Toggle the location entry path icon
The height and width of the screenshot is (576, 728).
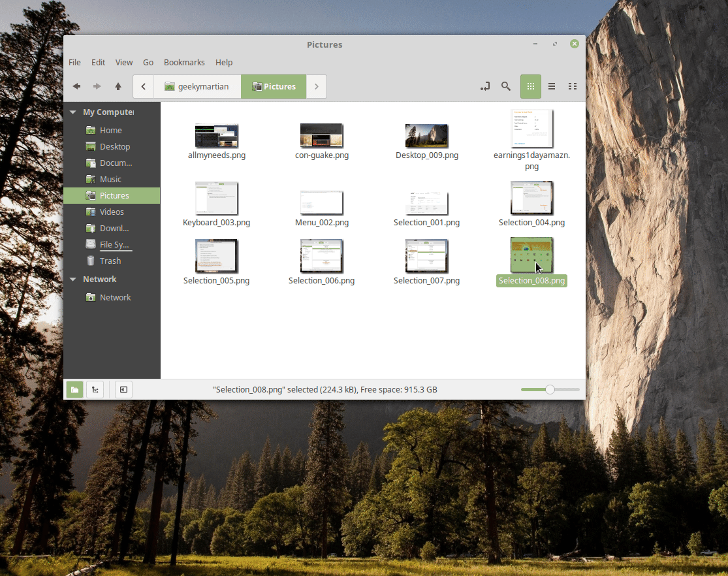pos(485,86)
